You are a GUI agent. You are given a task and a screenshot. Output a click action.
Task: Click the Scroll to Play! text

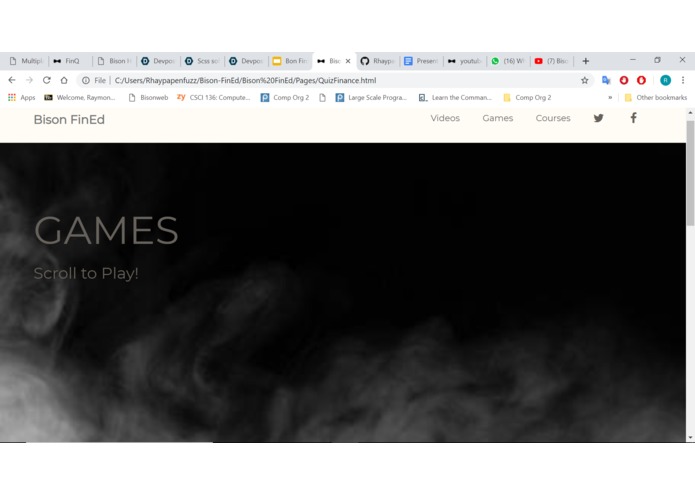[86, 273]
